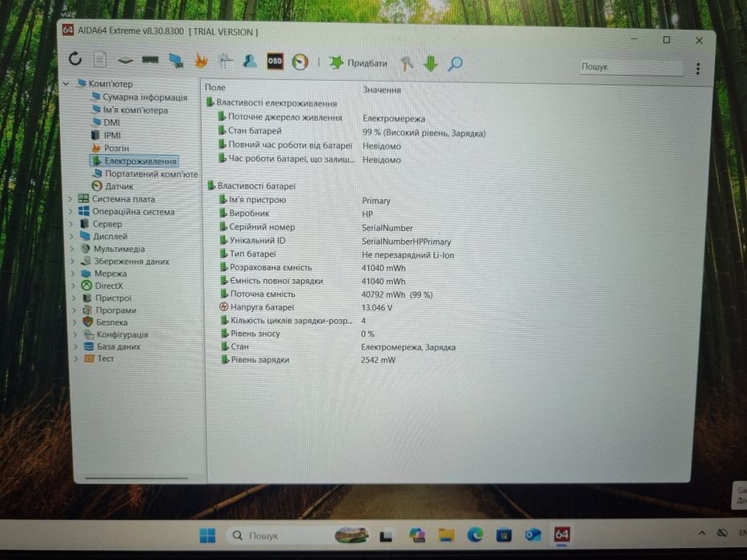
Task: Select Портативний комп'ютер tree item
Action: [x=151, y=174]
